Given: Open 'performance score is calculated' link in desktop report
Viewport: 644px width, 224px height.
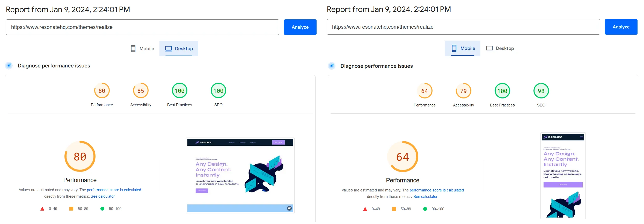Looking at the screenshot, I should (x=114, y=190).
